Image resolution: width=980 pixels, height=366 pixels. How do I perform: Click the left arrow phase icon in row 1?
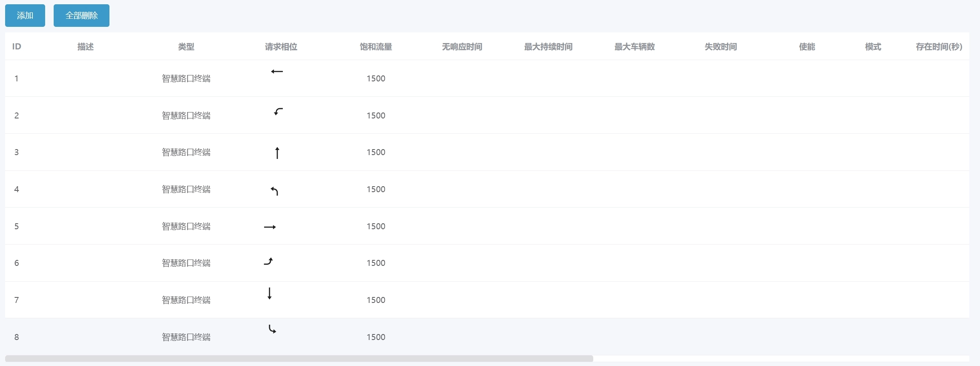(x=277, y=72)
